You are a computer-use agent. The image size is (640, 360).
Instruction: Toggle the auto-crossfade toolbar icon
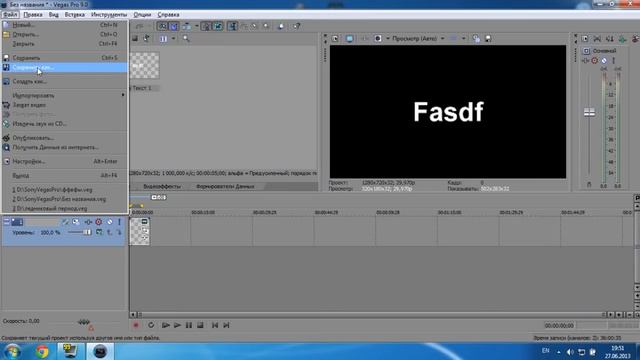(x=174, y=26)
